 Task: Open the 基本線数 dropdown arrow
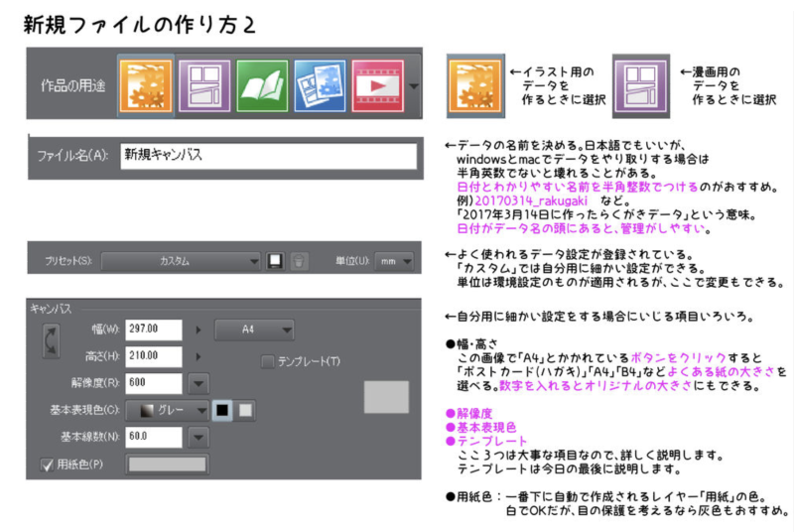tap(198, 438)
